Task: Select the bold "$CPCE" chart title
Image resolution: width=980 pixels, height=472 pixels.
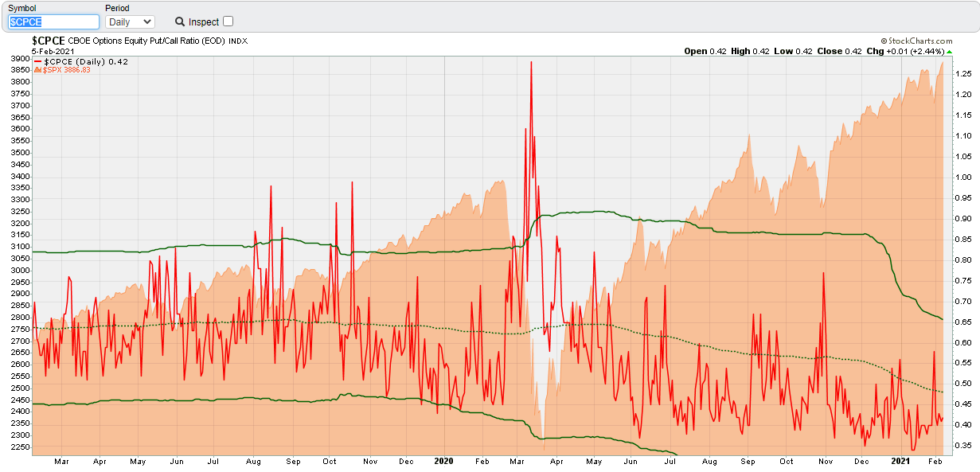Action: pyautogui.click(x=49, y=40)
